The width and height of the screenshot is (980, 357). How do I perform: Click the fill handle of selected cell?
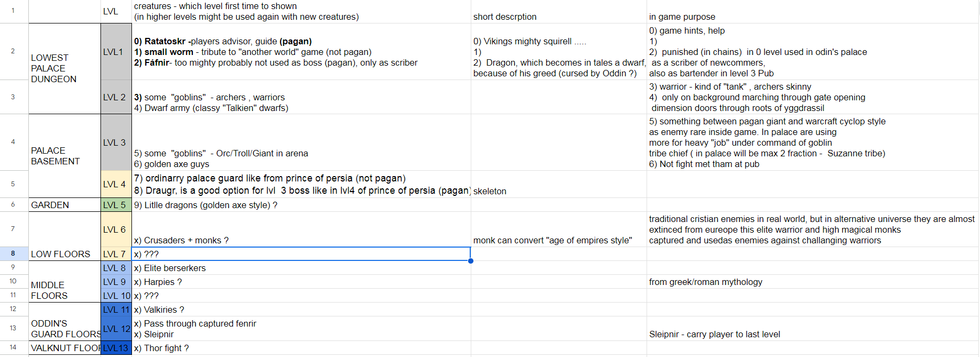471,261
